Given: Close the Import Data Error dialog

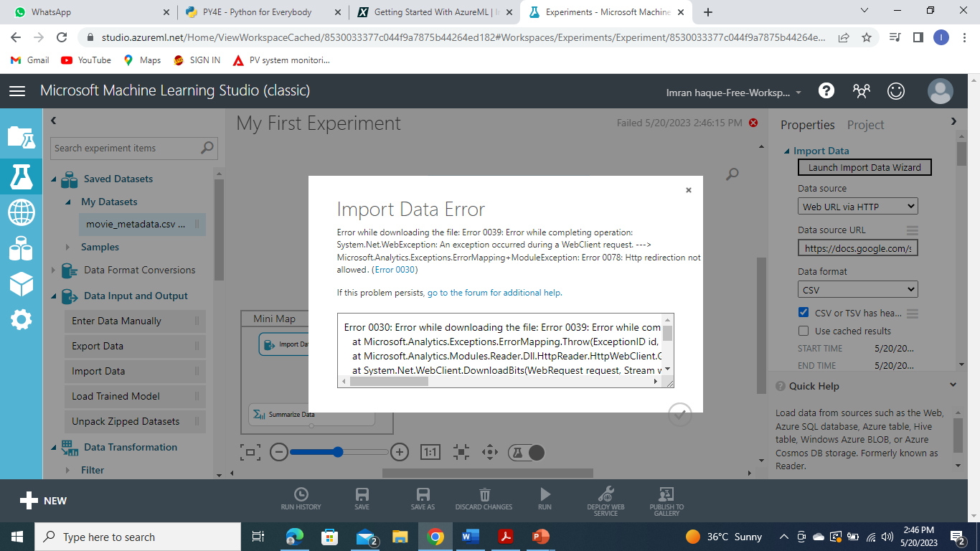Looking at the screenshot, I should 689,190.
